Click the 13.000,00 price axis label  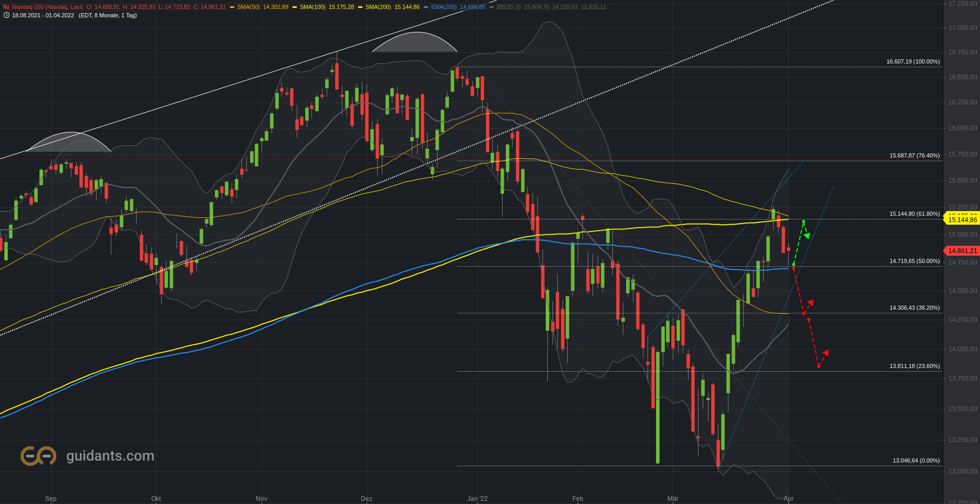coord(963,471)
